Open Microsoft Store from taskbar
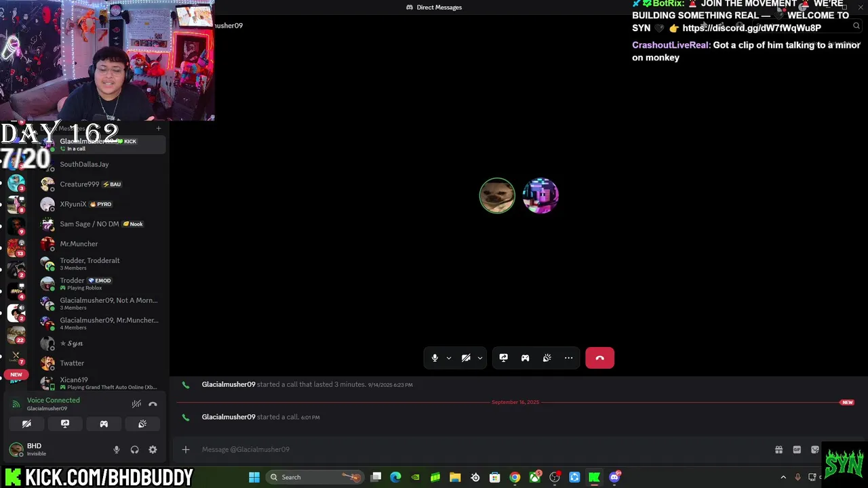This screenshot has width=868, height=488. [495, 477]
